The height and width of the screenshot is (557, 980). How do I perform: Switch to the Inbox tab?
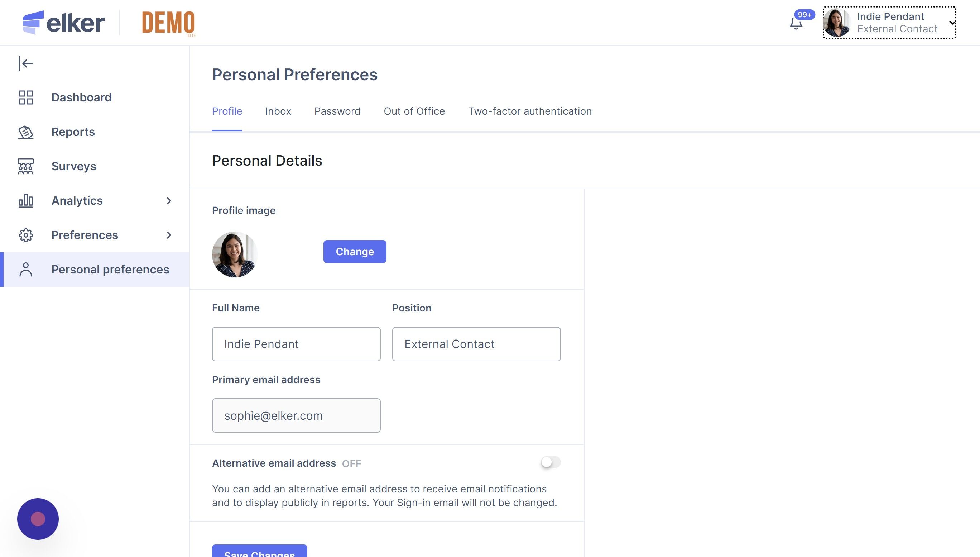278,111
